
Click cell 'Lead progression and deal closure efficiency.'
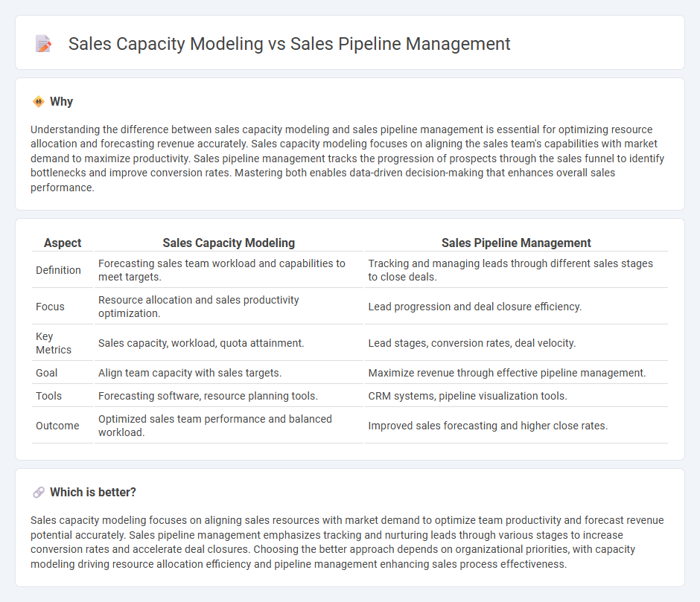(x=516, y=307)
